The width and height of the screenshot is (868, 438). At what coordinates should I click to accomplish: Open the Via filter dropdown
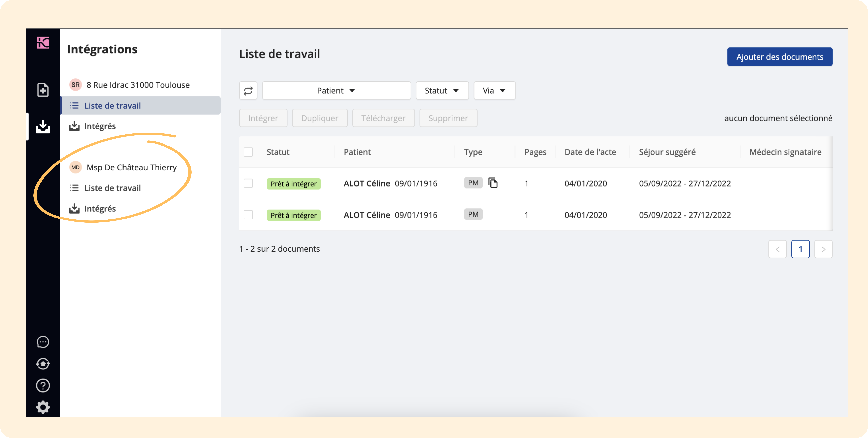[494, 91]
